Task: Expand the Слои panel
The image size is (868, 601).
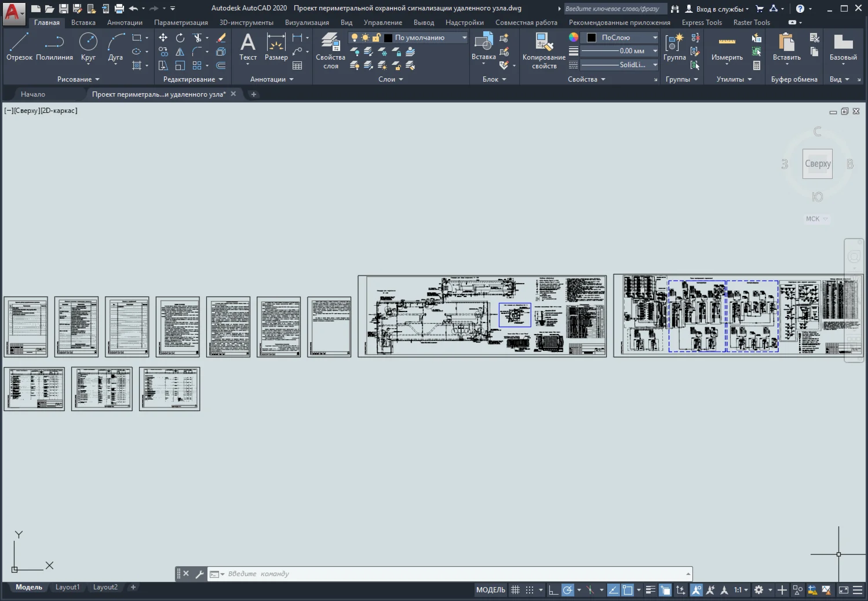Action: click(x=391, y=79)
